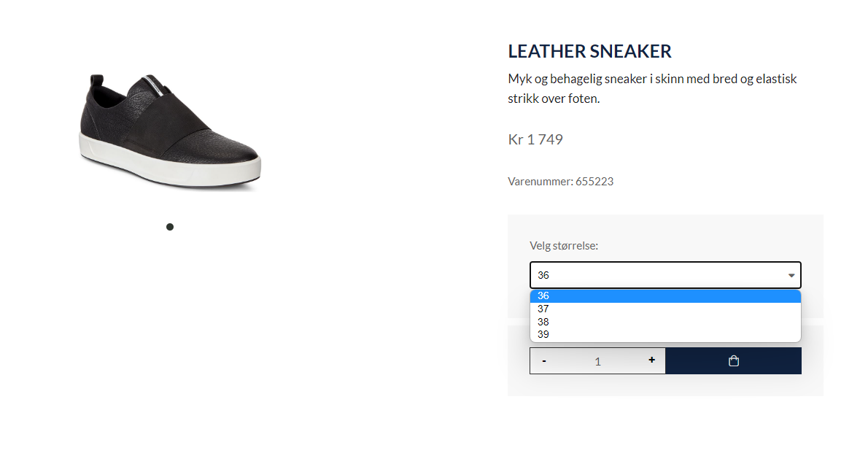This screenshot has height=456, width=868.
Task: Click the size select box showing 36
Action: coord(665,275)
